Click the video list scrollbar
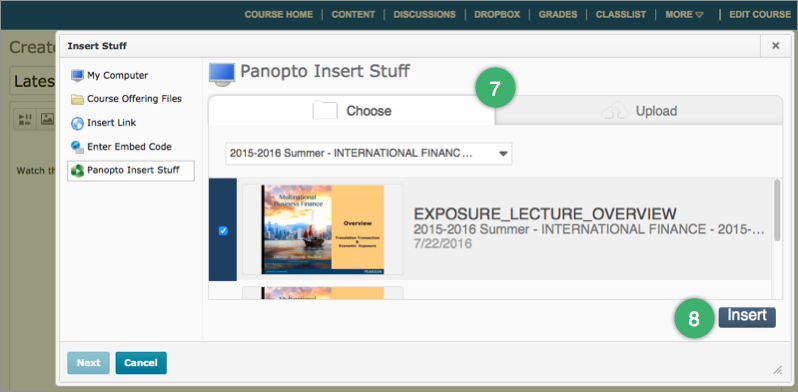The height and width of the screenshot is (392, 798). click(777, 210)
